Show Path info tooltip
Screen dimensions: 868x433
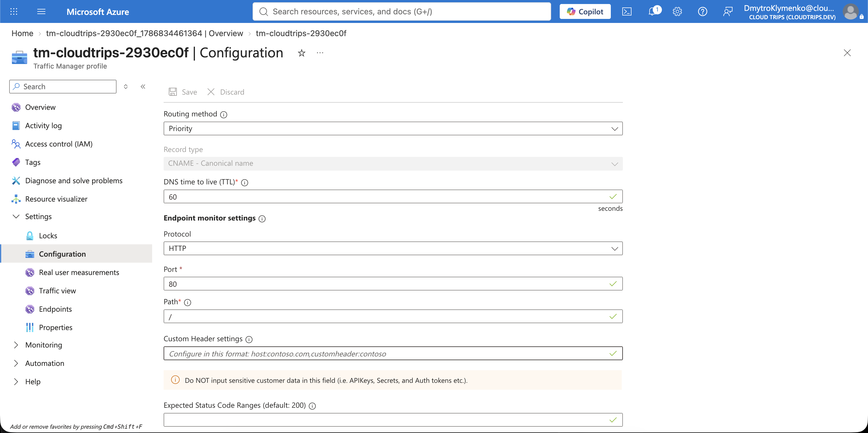click(x=188, y=302)
